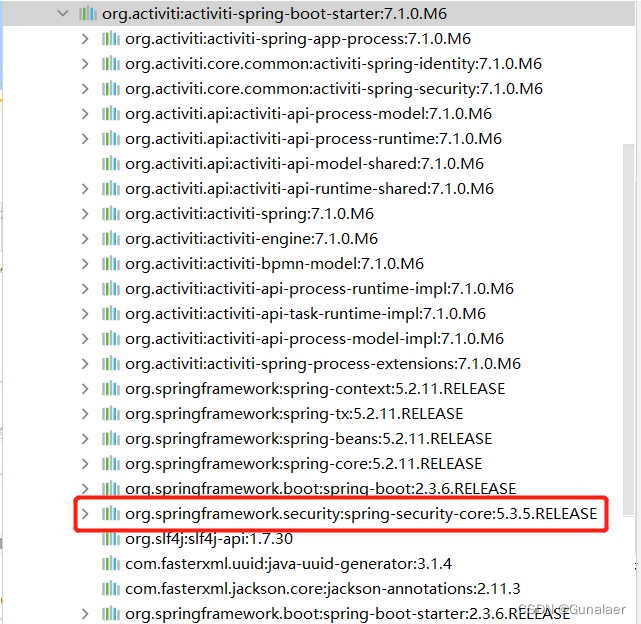This screenshot has height=624, width=641.
Task: Expand activiti-api-process-model-impl node
Action: (85, 339)
